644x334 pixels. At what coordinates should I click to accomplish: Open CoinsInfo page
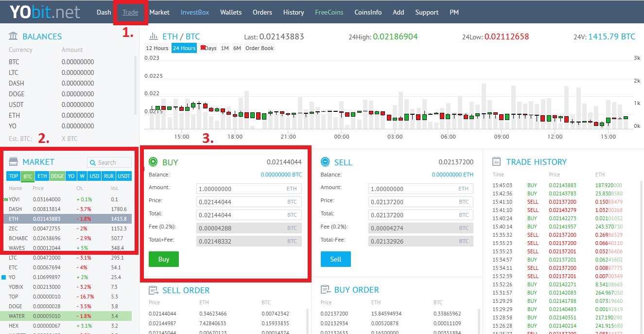tap(368, 12)
